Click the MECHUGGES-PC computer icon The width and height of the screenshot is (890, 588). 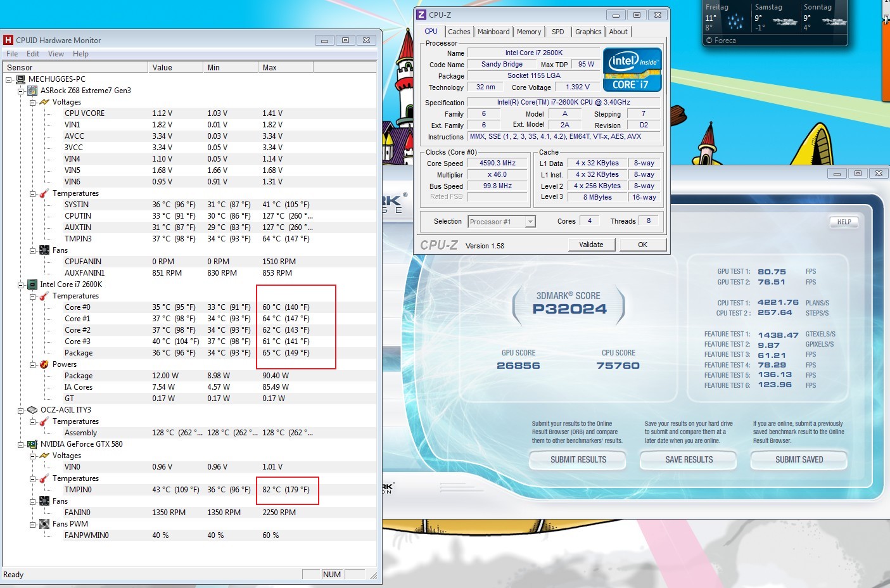click(20, 79)
